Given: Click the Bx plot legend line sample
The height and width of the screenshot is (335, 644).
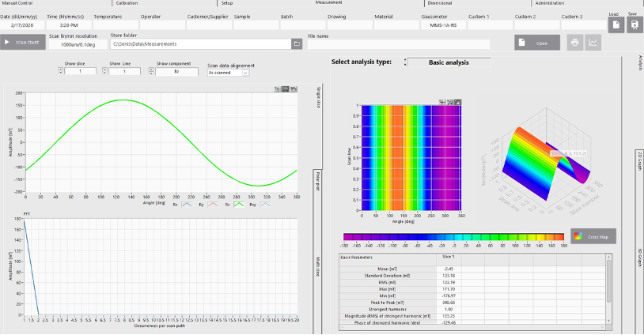Looking at the screenshot, I should coord(187,204).
